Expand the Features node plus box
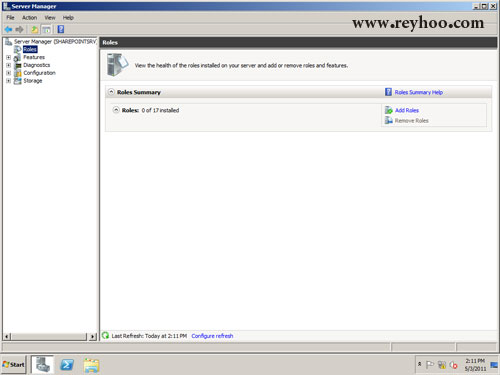This screenshot has height=375, width=500. (x=8, y=57)
